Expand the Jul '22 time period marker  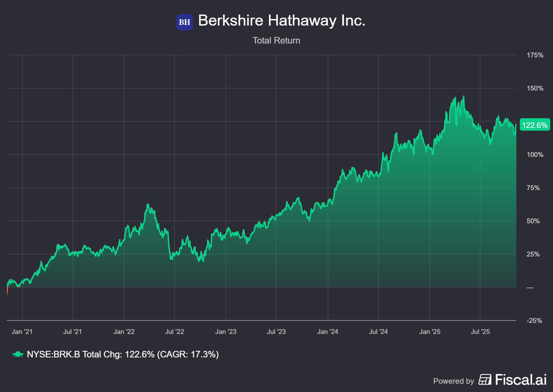coord(175,332)
